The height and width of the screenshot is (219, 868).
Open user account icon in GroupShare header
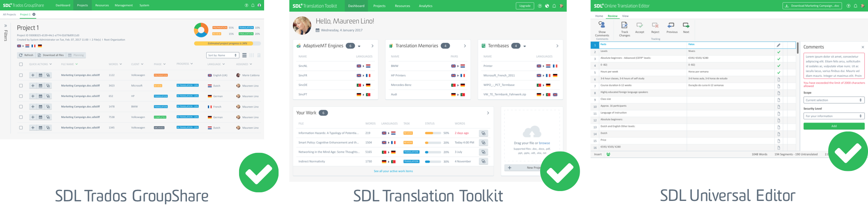tap(259, 5)
